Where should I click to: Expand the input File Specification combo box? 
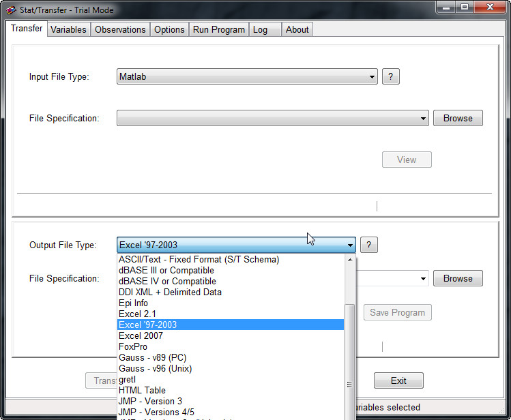click(272, 118)
